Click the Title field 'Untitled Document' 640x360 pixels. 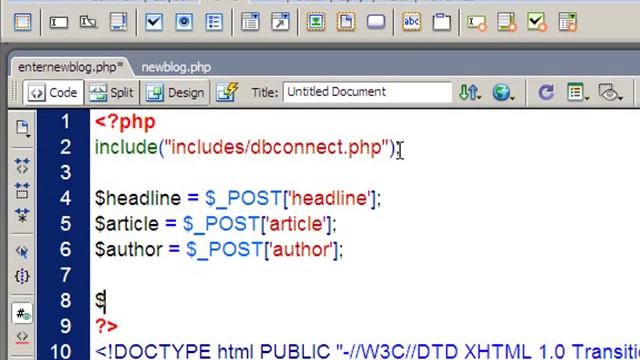click(367, 92)
